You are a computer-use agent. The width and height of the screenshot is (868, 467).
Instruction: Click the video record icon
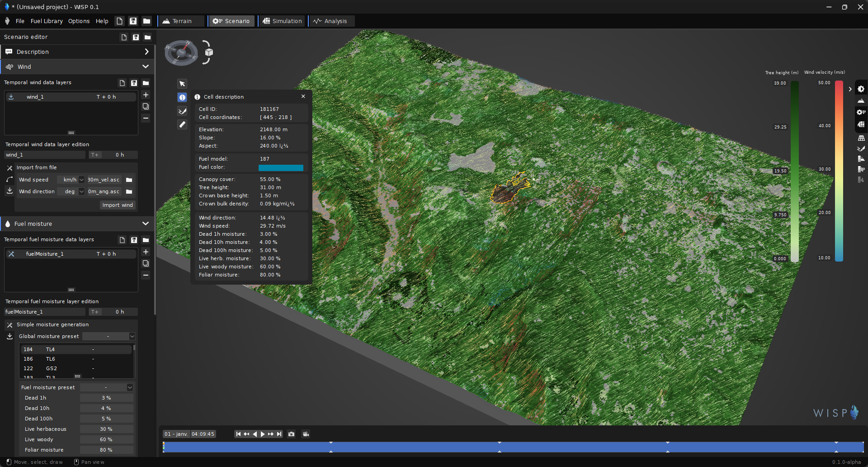[306, 434]
